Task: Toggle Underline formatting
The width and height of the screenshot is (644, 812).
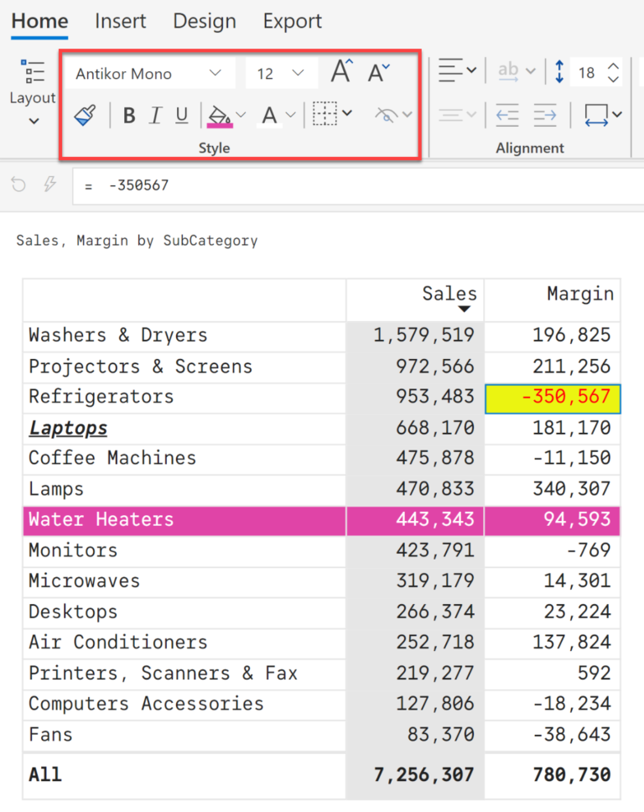Action: pos(182,115)
